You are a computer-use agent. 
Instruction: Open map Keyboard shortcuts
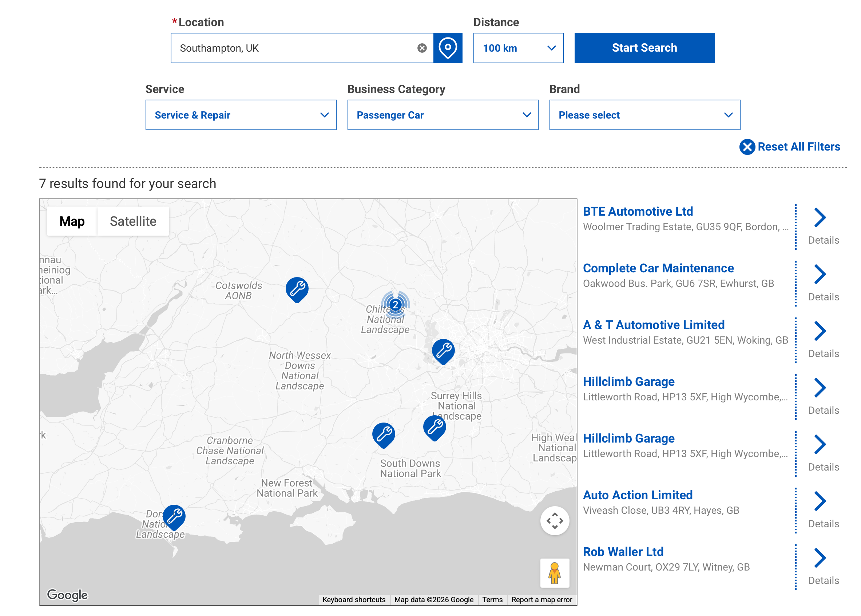pyautogui.click(x=354, y=600)
